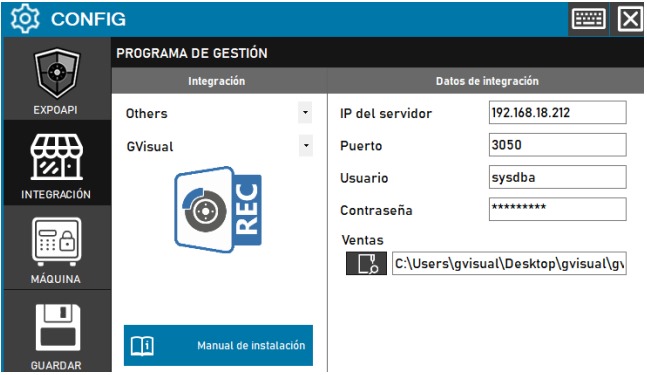The width and height of the screenshot is (647, 375).
Task: Click the IP del servidor label
Action: [x=386, y=113]
